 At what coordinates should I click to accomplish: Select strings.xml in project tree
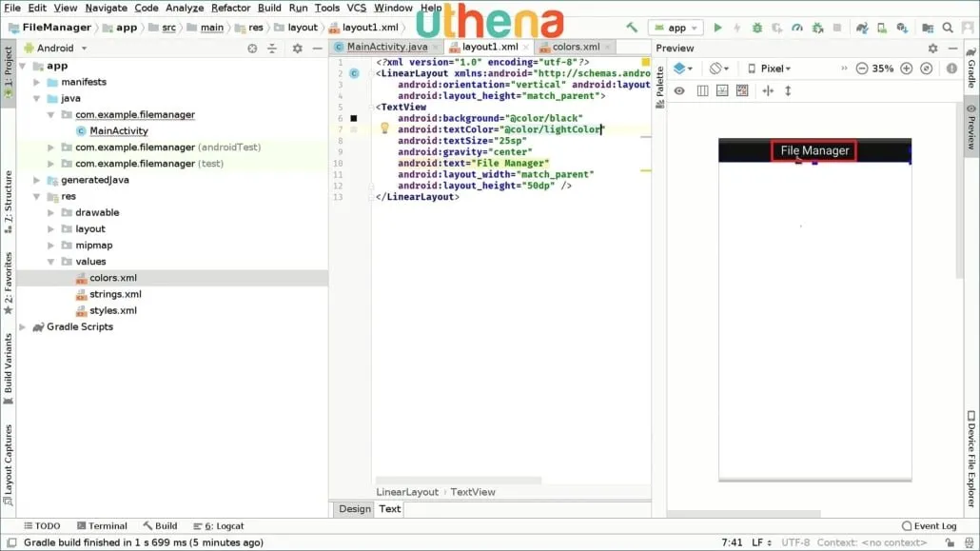click(115, 294)
